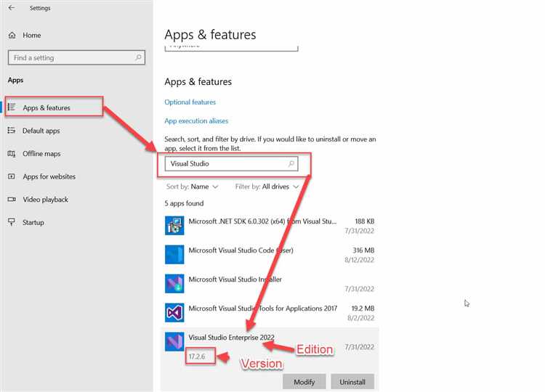The height and width of the screenshot is (392, 545).
Task: Click the 8/12/2022 install date
Action: [x=360, y=260]
